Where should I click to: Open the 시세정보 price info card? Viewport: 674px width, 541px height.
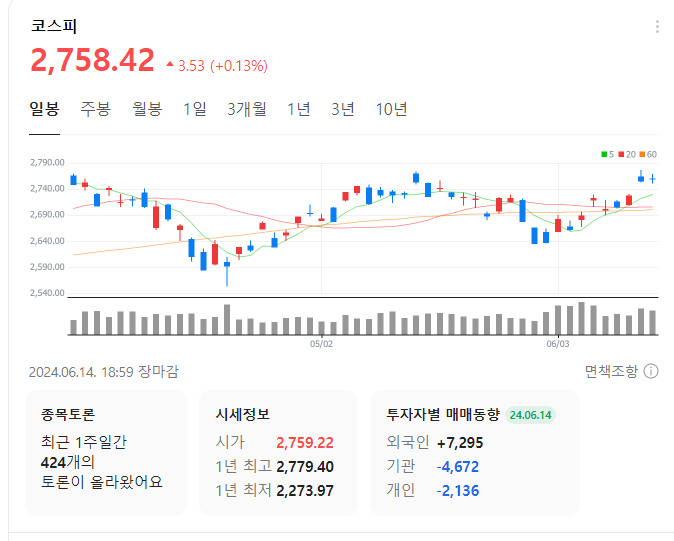pos(278,452)
